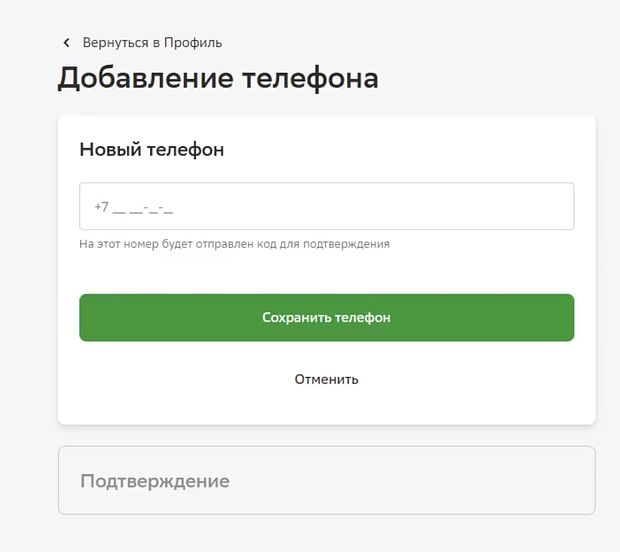Click the word "Сохранить" on green button
The height and width of the screenshot is (552, 620).
296,317
